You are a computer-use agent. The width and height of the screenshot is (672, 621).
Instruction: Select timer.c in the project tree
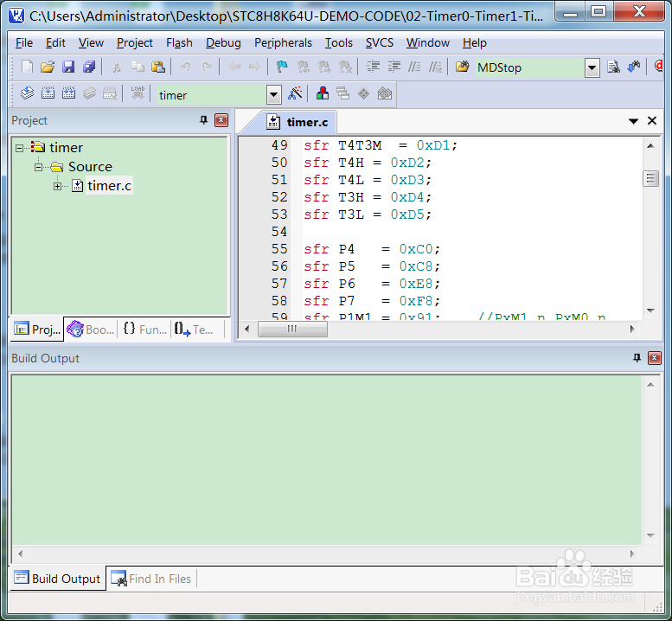click(x=109, y=186)
